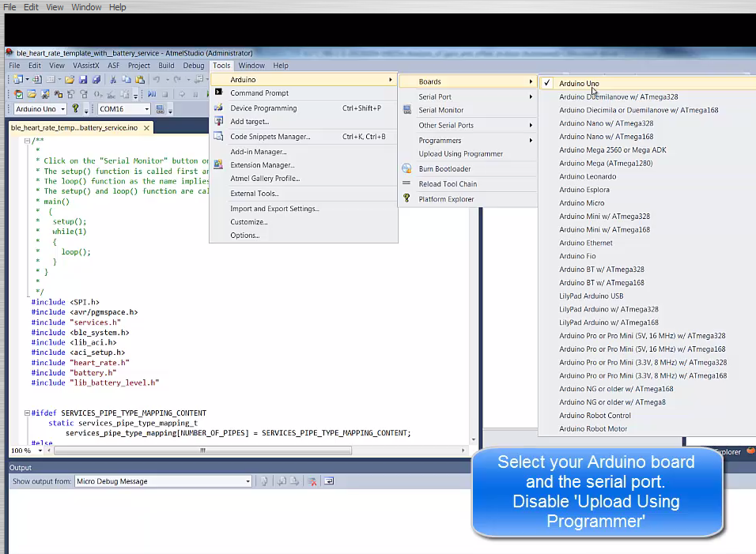This screenshot has height=554, width=756.
Task: Click the editor horizontal scrollbar thumb
Action: click(203, 450)
